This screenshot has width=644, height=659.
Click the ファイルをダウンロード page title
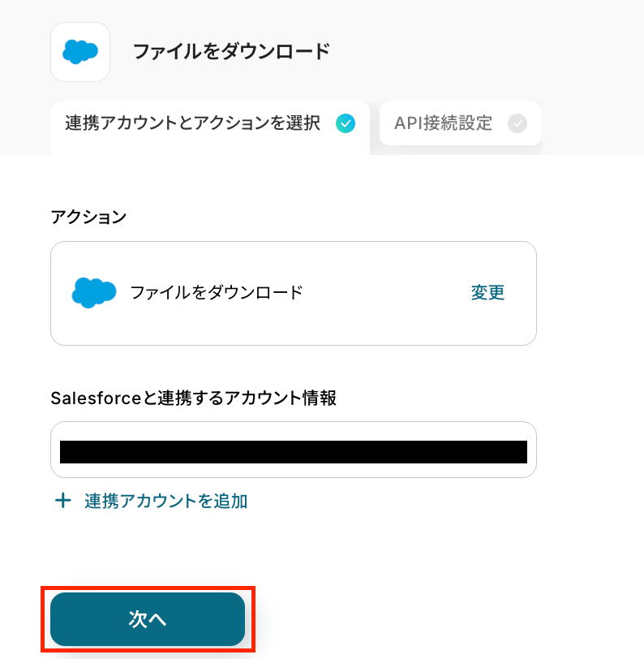pos(231,52)
